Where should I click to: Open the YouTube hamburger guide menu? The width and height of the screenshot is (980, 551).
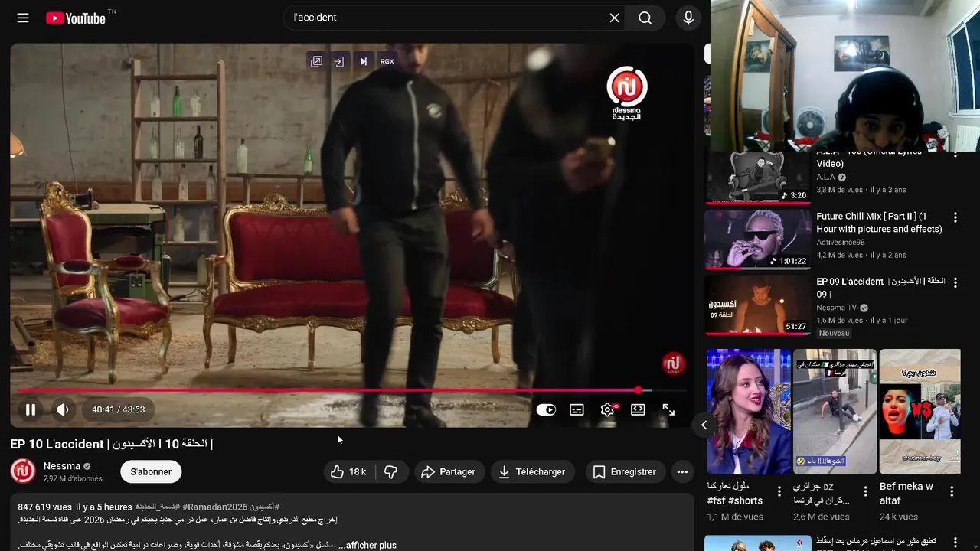23,18
